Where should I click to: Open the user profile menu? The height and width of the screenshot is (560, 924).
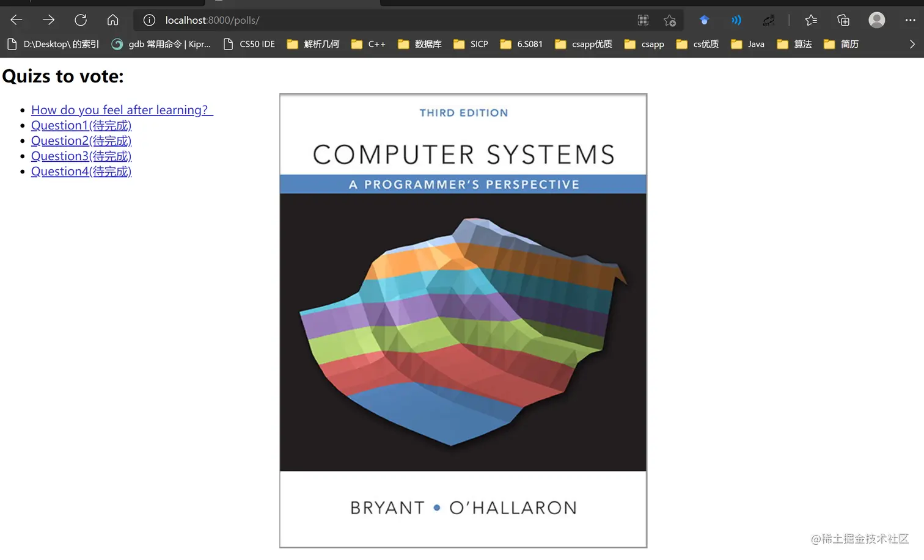click(877, 20)
